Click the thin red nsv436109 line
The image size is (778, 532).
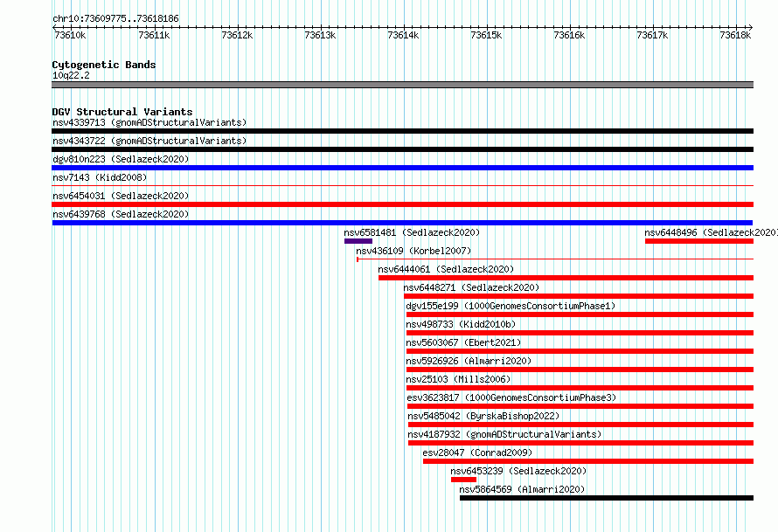point(555,259)
